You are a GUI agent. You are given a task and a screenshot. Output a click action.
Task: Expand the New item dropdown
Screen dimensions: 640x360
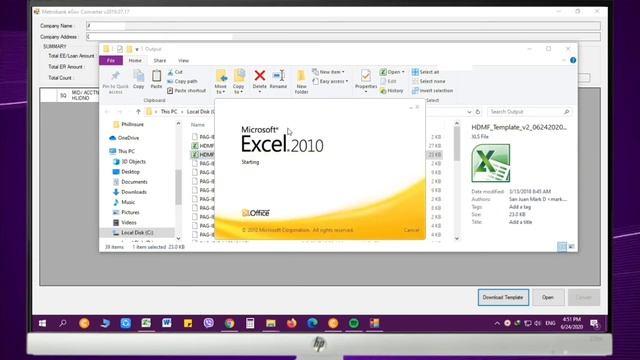[329, 72]
